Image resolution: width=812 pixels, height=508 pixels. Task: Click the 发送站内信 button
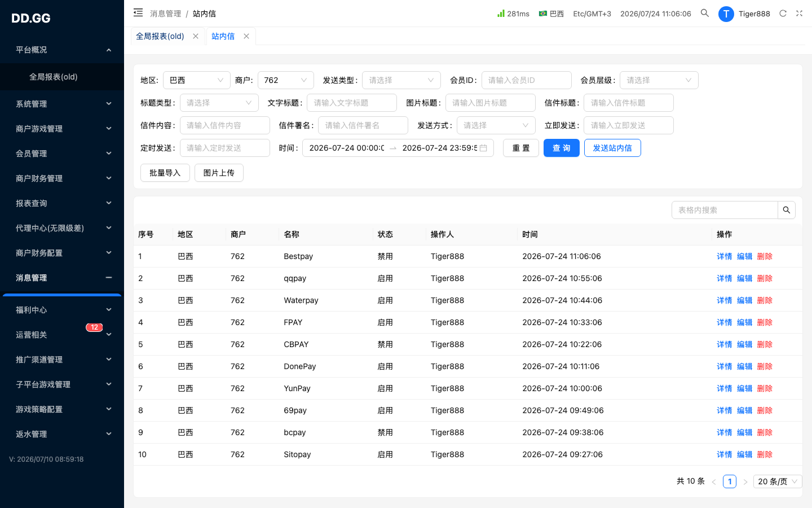[612, 148]
